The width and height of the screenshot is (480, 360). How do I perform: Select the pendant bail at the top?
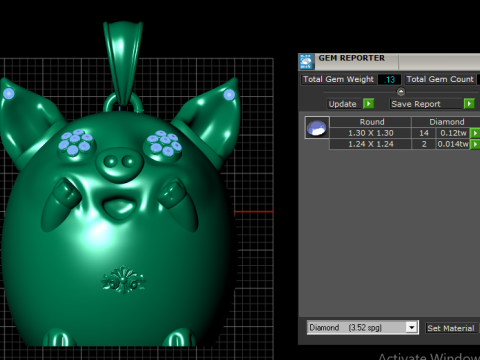click(123, 63)
